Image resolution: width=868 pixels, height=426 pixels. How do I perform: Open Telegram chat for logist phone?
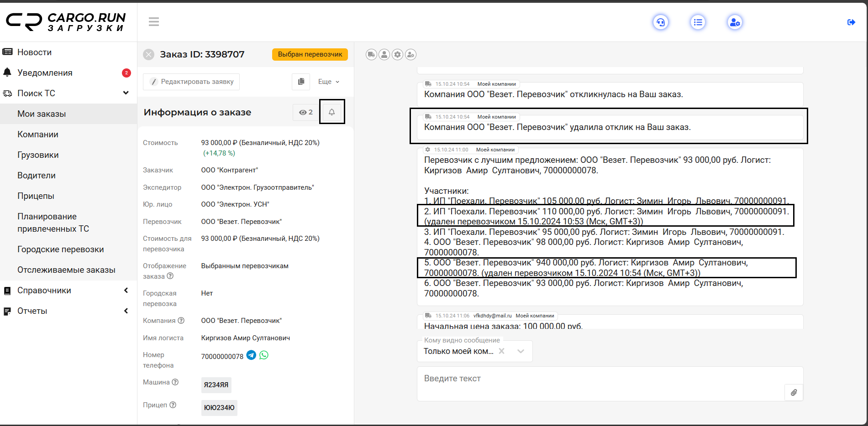[251, 355]
